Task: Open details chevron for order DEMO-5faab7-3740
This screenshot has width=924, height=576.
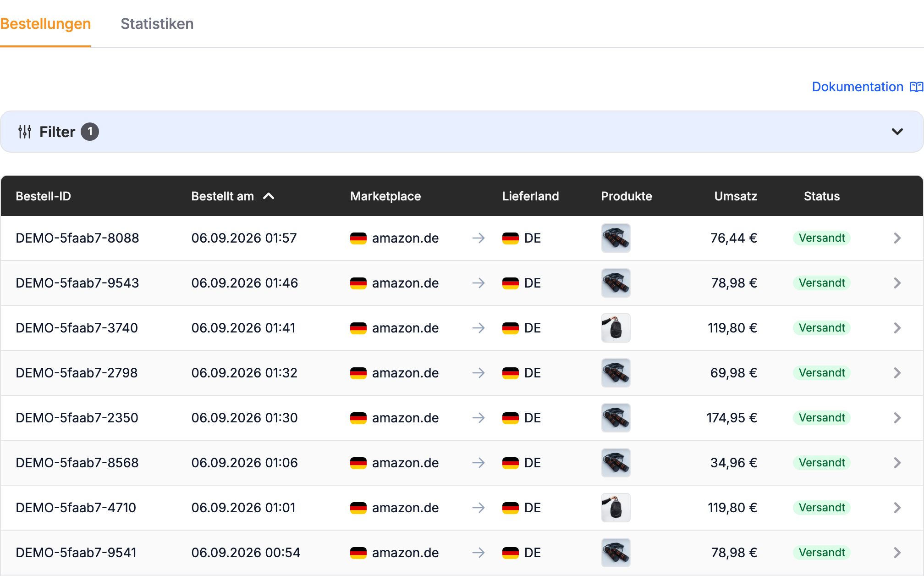Action: click(897, 328)
